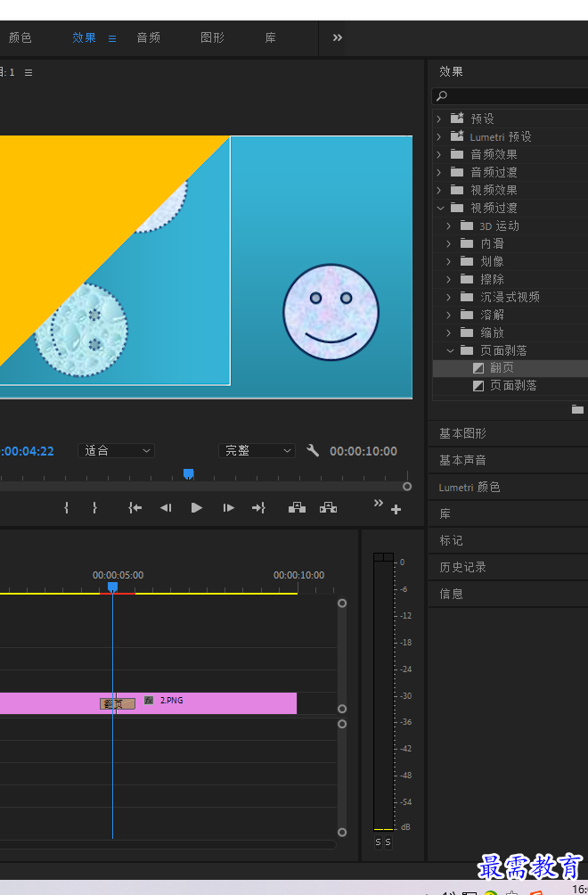
Task: Expand the 预设 folder
Action: click(x=439, y=119)
